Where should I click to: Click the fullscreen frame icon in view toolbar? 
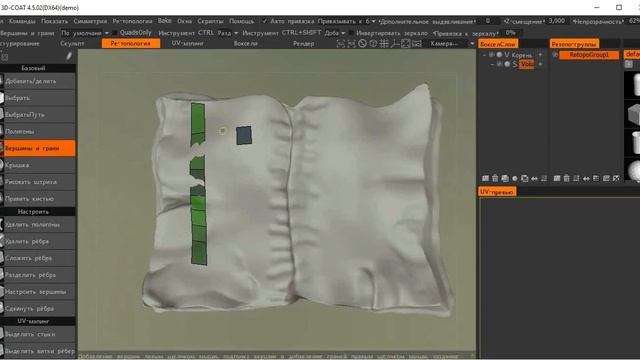click(405, 44)
